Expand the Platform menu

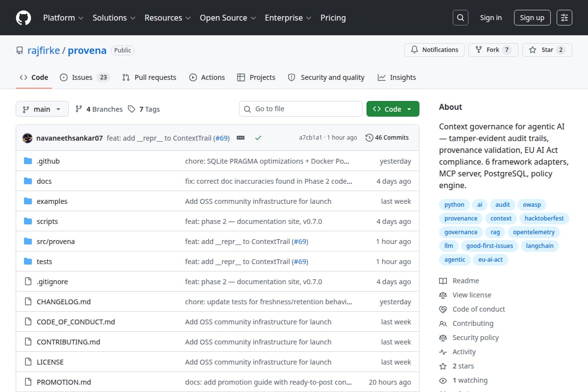point(63,18)
